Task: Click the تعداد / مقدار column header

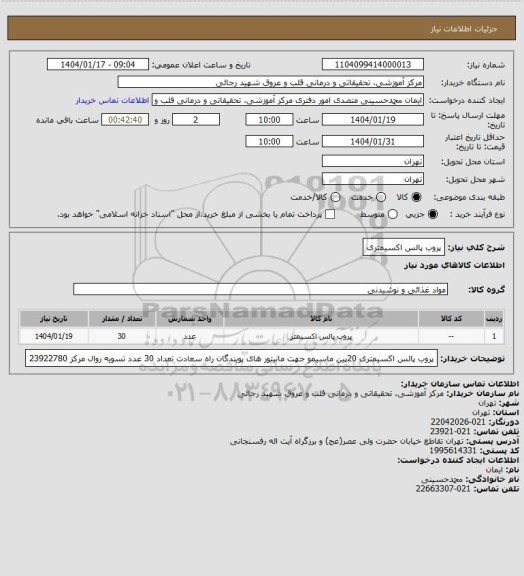Action: tap(122, 318)
